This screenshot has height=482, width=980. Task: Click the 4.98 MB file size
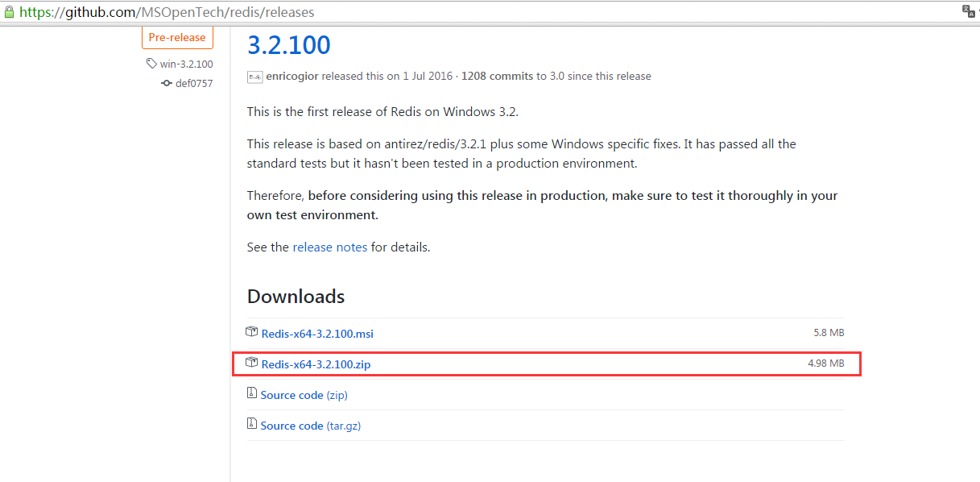[826, 364]
